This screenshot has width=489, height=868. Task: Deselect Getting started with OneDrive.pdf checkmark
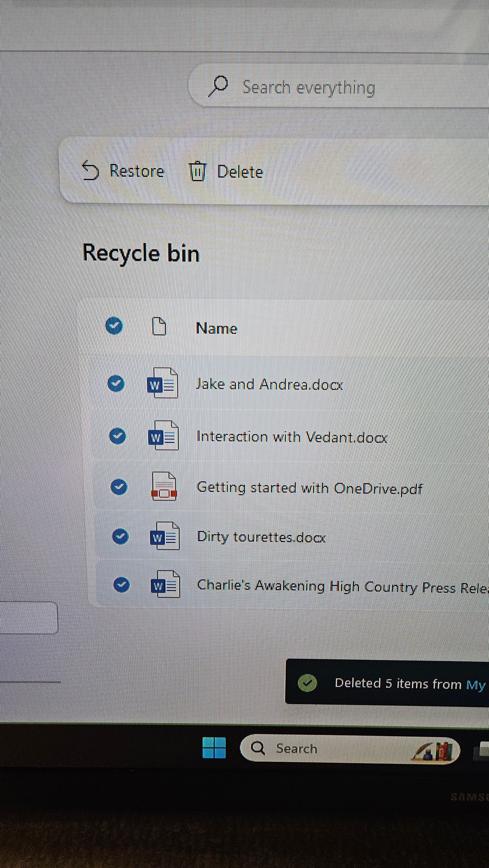click(x=119, y=487)
